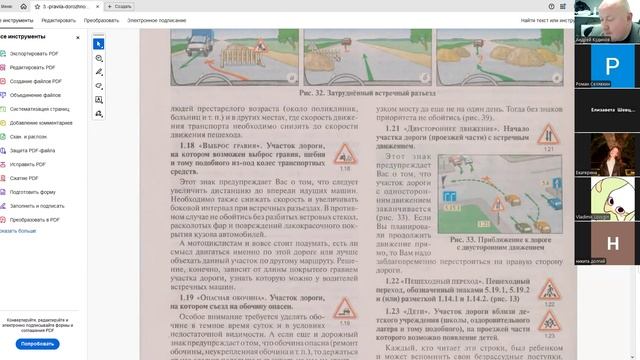
Task: Open the Электронное подписание tab
Action: (x=157, y=20)
